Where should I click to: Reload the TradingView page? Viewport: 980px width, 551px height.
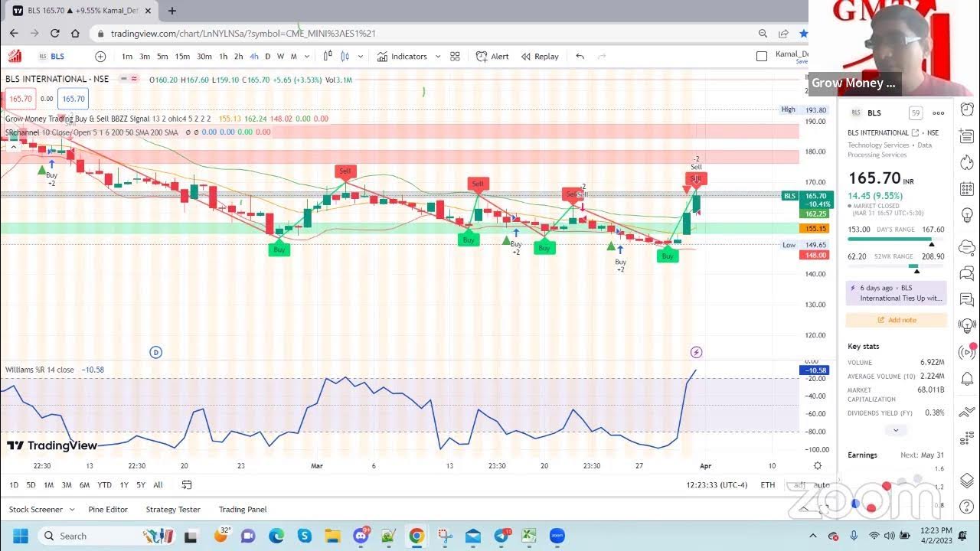(x=54, y=34)
